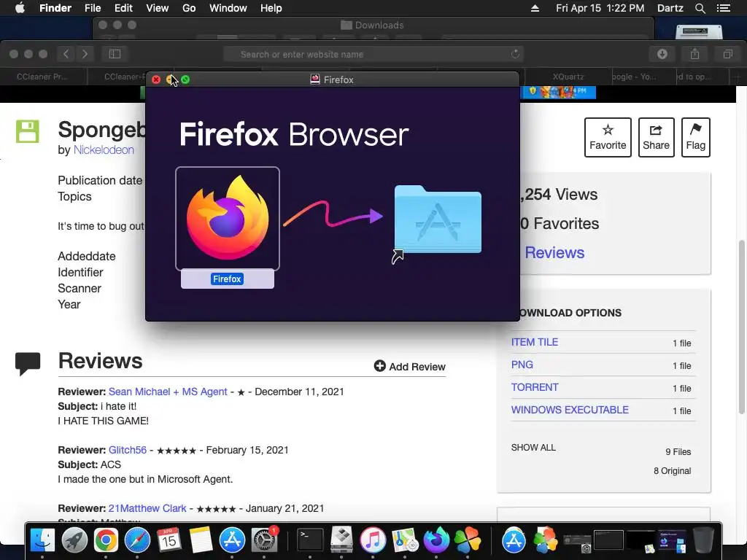Click the speech bubble icon beside Reviews
The image size is (747, 560).
[x=28, y=364]
